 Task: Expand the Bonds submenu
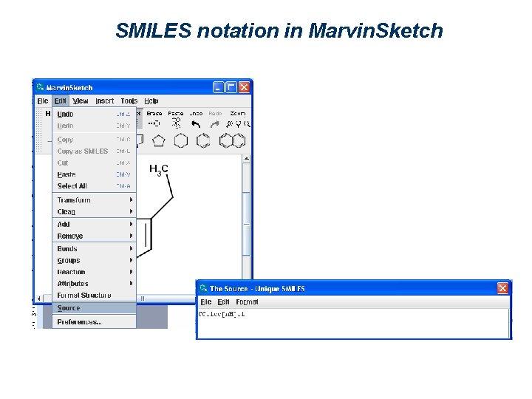(94, 249)
